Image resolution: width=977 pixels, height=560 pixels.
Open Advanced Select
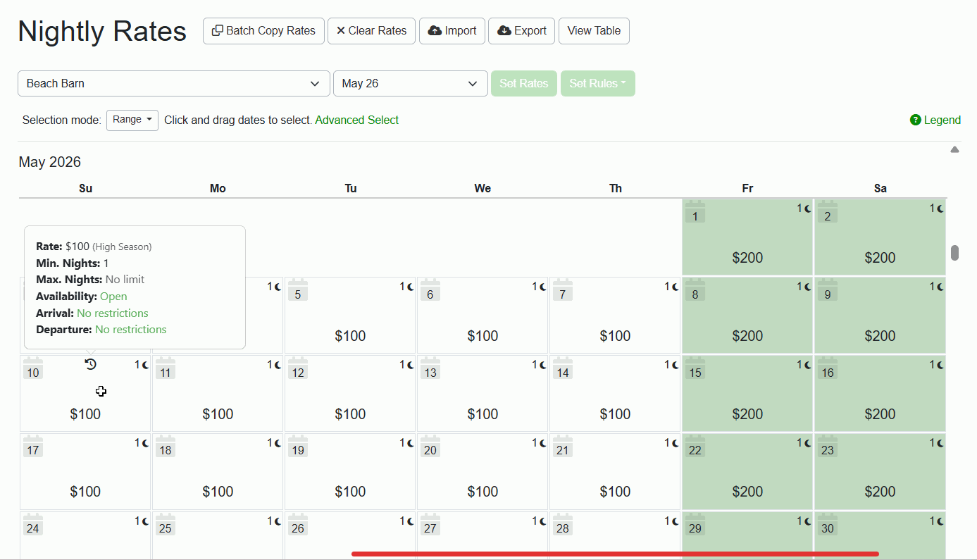point(356,120)
